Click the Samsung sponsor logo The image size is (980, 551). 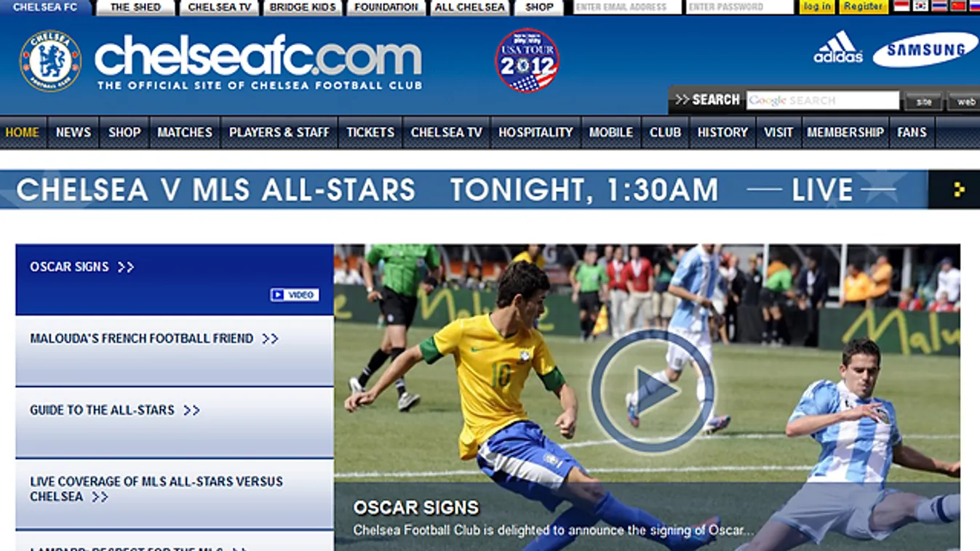(x=925, y=49)
